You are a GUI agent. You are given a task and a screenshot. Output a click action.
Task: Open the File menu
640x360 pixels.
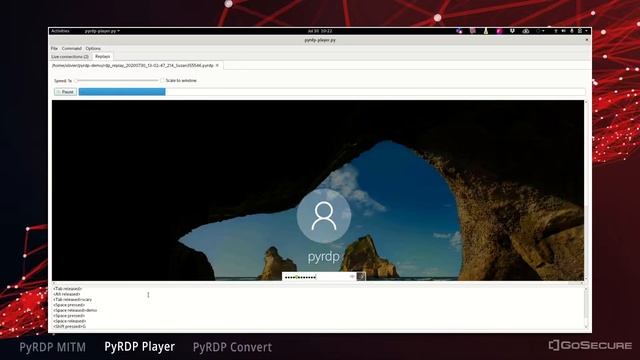pos(54,48)
